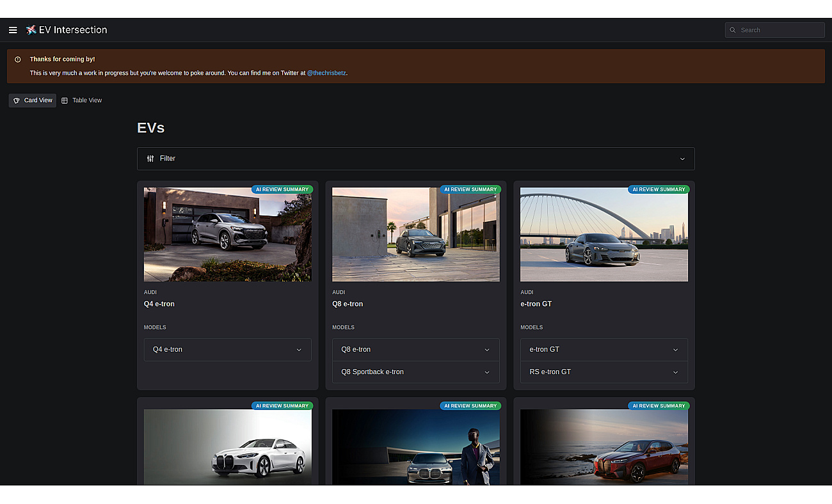
Task: Click the AI Review Summary badge on the red BMW card
Action: tap(659, 406)
